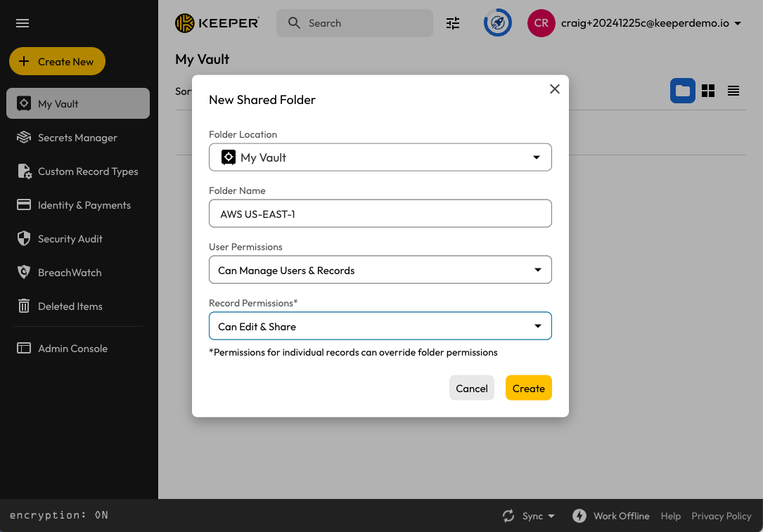763x532 pixels.
Task: Open Security Audit in sidebar
Action: pos(70,239)
